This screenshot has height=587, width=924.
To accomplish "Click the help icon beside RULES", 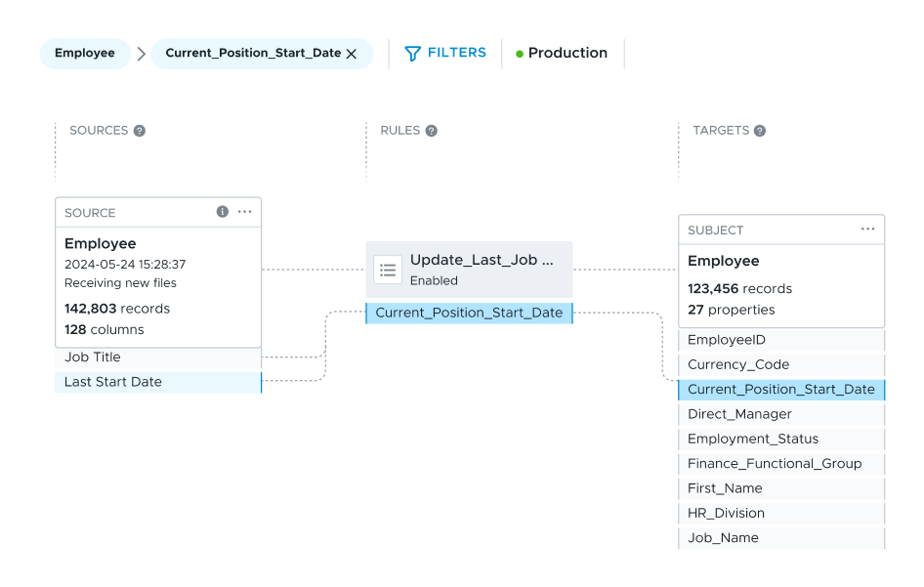I will coord(431,131).
